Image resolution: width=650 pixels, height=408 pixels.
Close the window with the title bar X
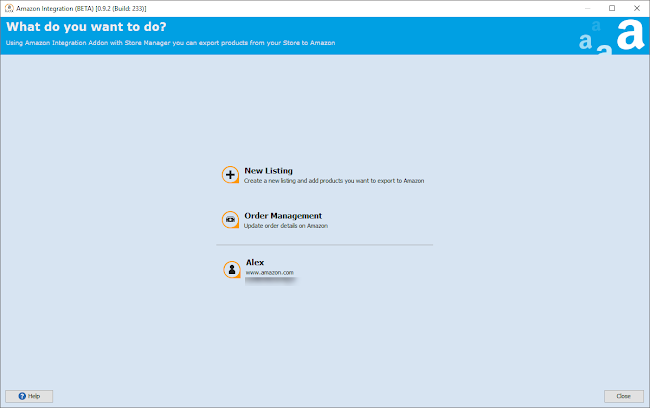(637, 8)
